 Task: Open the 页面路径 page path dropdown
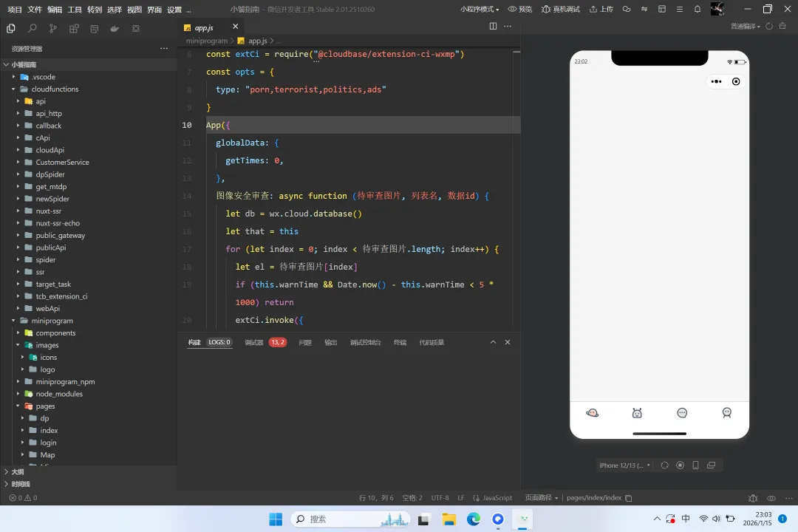[542, 498]
